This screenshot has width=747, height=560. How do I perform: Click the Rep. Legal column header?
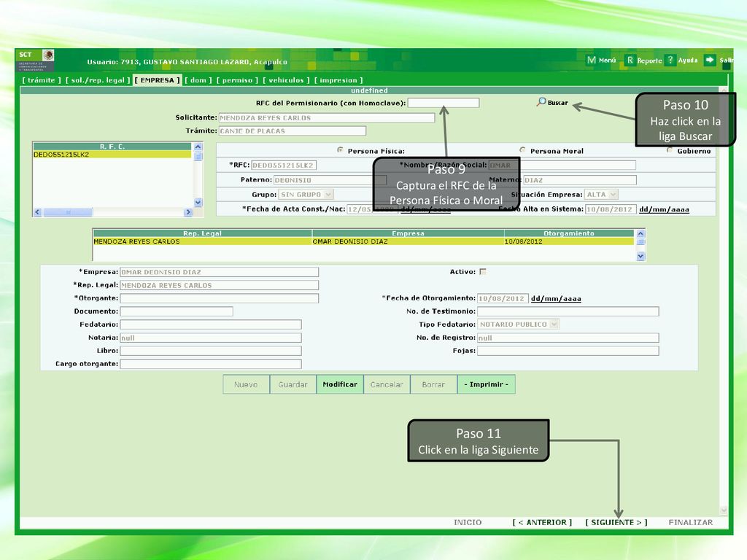tap(203, 233)
